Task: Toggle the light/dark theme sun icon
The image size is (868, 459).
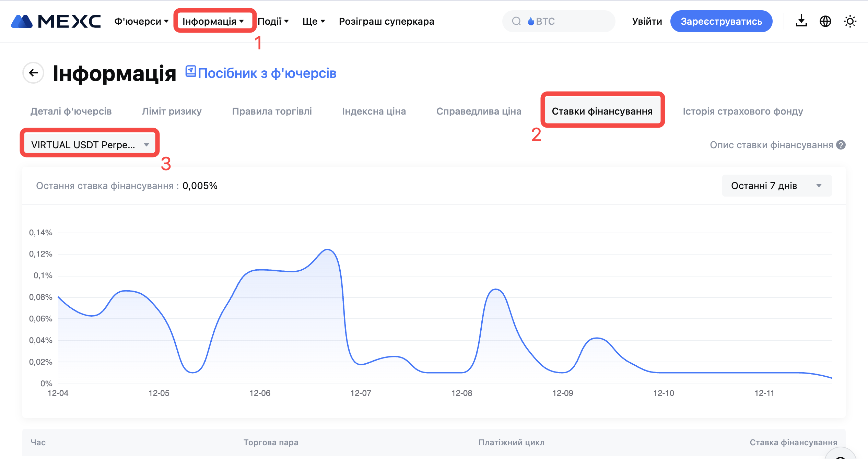Action: [850, 21]
